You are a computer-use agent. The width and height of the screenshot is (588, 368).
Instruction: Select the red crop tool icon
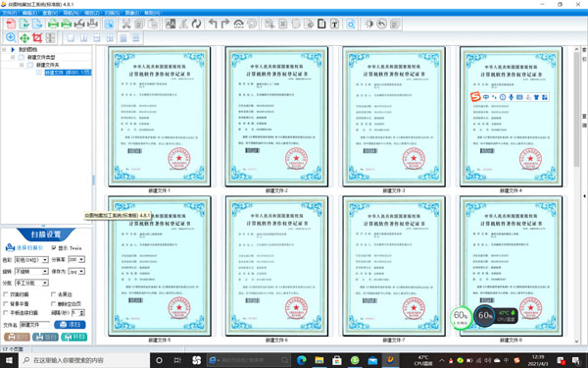click(x=37, y=37)
